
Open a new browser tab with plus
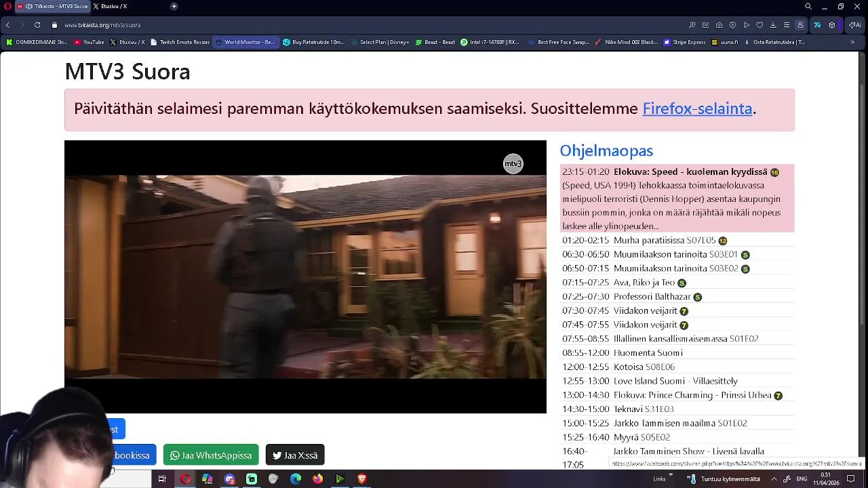pos(174,6)
